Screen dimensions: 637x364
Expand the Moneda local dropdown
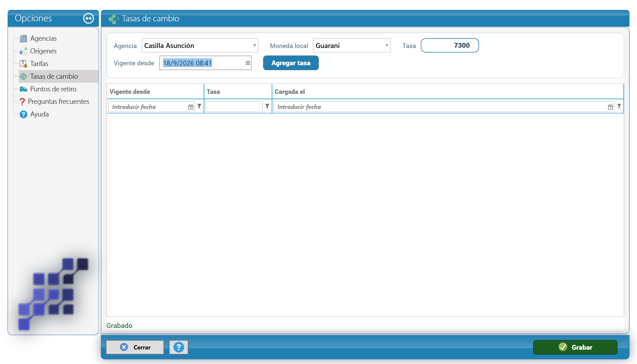387,45
